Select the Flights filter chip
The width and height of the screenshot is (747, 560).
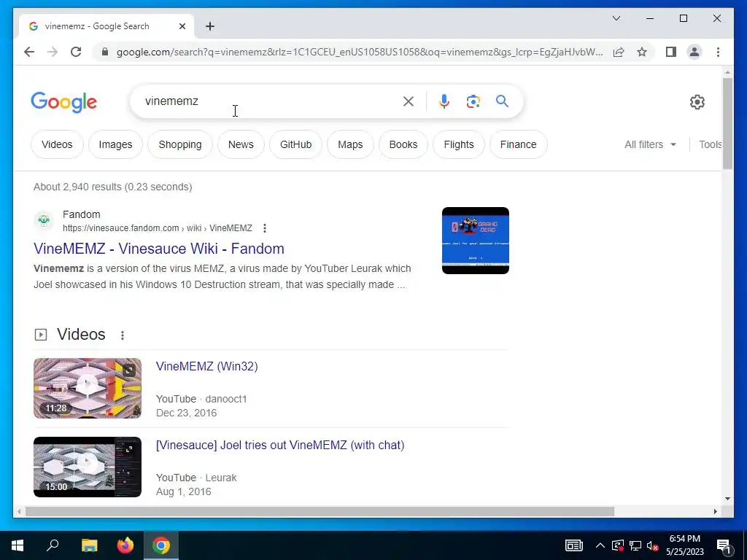point(459,144)
